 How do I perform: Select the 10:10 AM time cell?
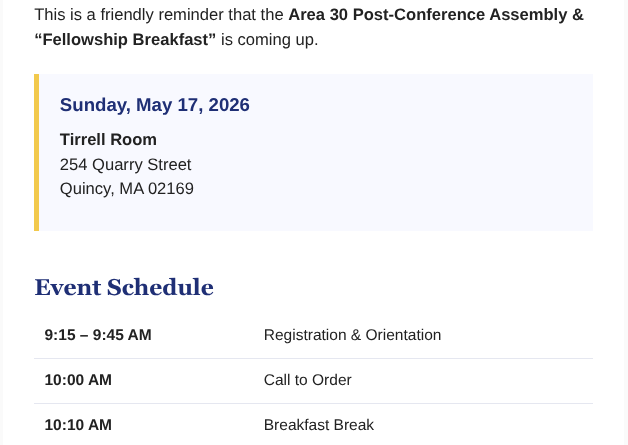tap(78, 425)
